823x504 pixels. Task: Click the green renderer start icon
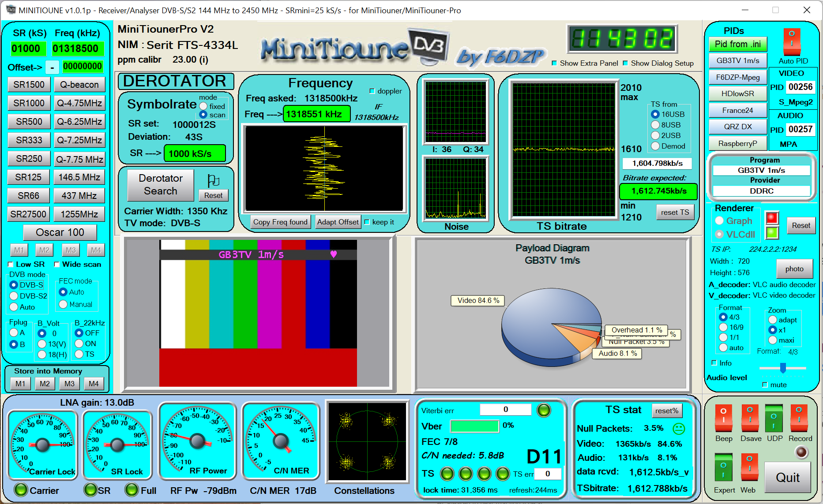click(x=772, y=232)
